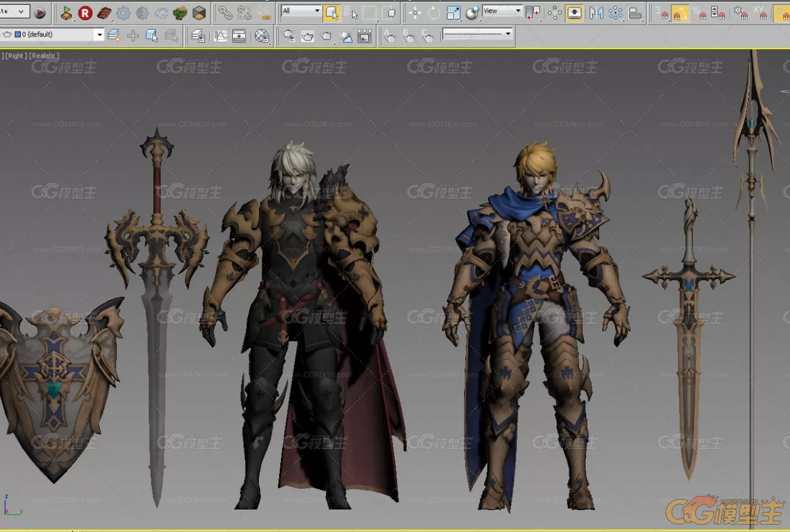Open the Schematic View icon
The image size is (790, 532).
(240, 36)
